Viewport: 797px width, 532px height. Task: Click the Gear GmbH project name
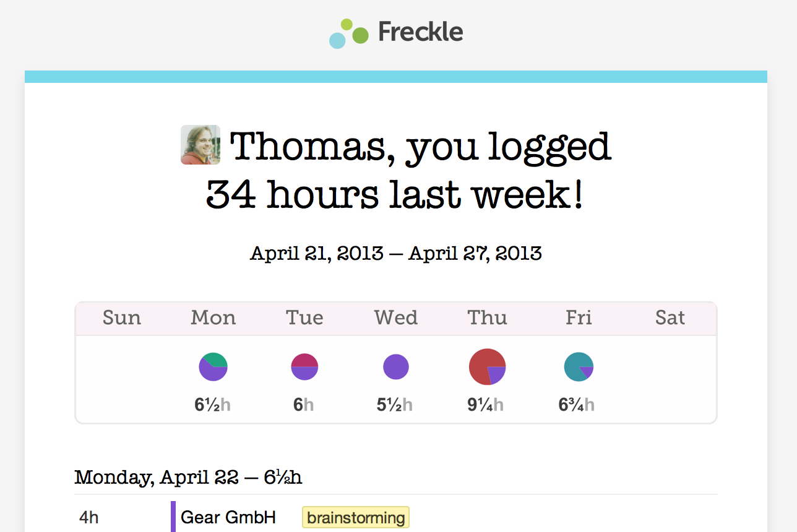tap(228, 517)
